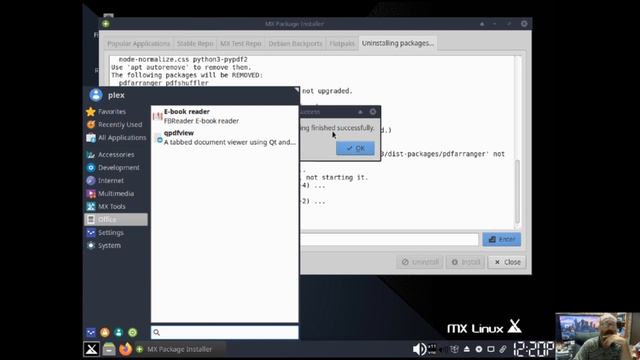The height and width of the screenshot is (360, 640).
Task: Confirm the success dialog with OK
Action: pyautogui.click(x=355, y=148)
